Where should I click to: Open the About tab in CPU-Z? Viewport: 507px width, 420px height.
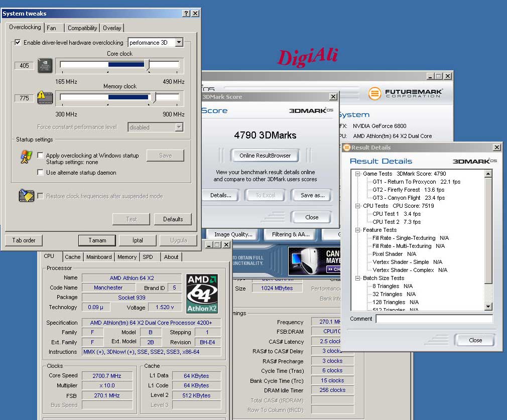point(171,257)
